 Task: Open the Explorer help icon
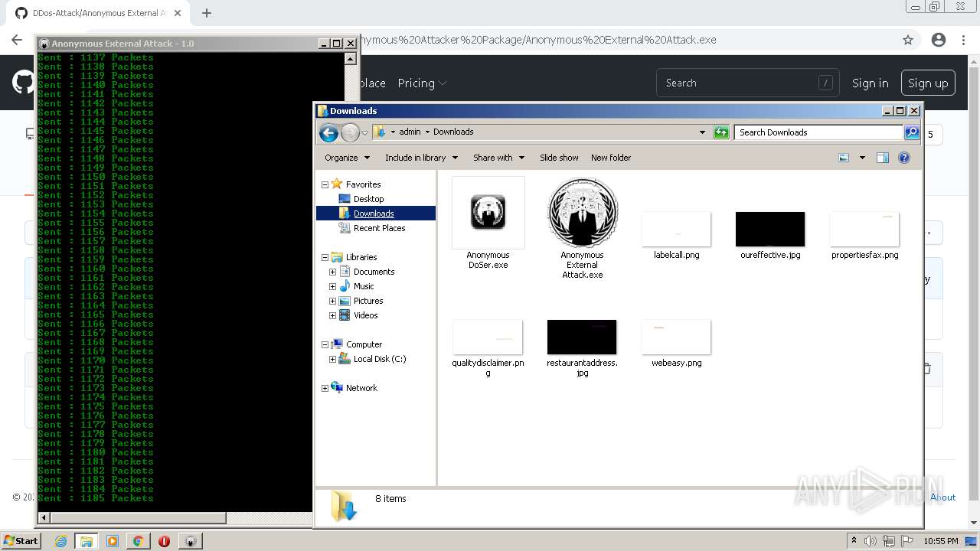(x=904, y=158)
